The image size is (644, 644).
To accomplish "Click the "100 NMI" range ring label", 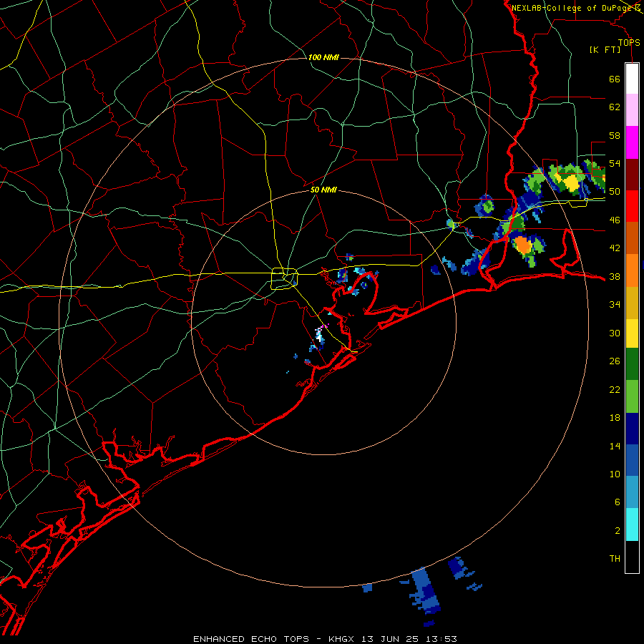I will coord(323,57).
